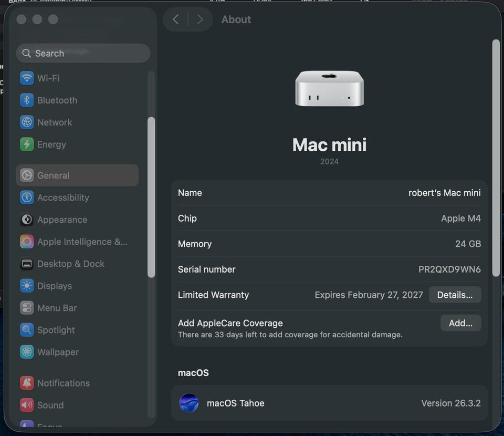Click "Version 26.3.2" text
The image size is (504, 436).
451,403
